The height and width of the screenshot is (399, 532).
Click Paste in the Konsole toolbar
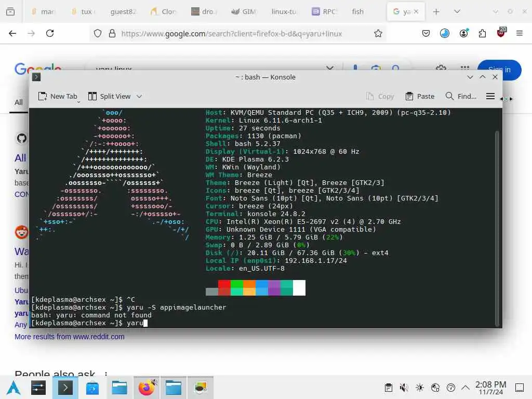click(420, 96)
